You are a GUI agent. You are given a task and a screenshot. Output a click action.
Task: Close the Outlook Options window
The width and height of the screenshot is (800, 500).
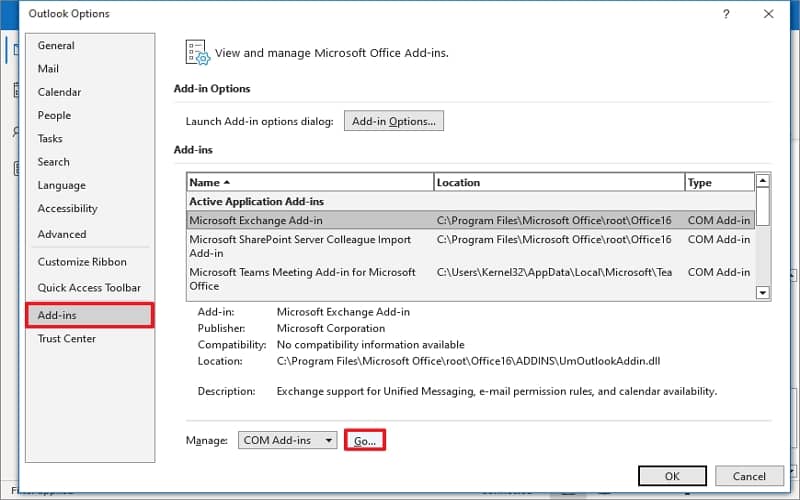point(768,14)
